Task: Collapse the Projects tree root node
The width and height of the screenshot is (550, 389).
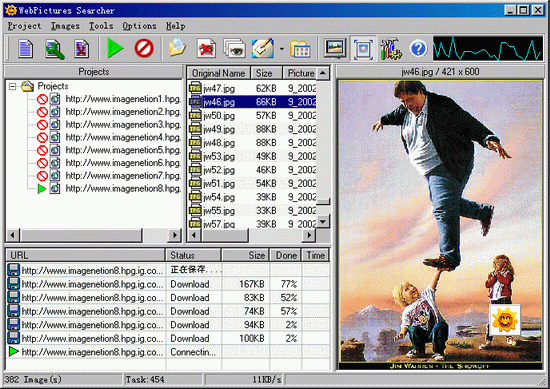Action: point(13,86)
